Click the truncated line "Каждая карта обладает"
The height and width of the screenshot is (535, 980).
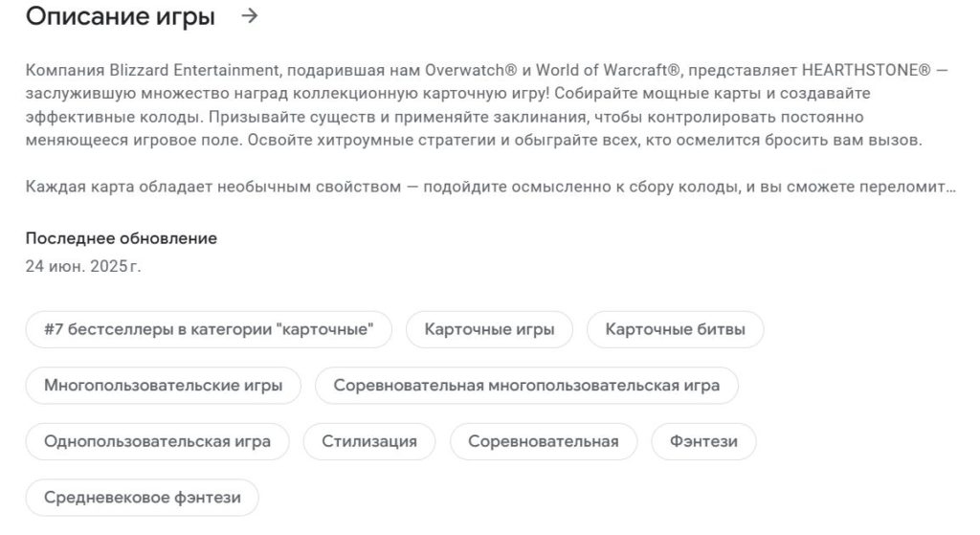[491, 187]
